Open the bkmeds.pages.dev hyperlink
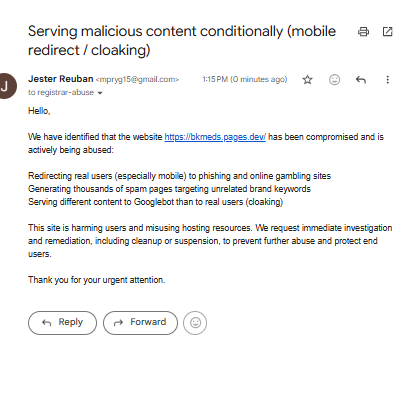 215,137
